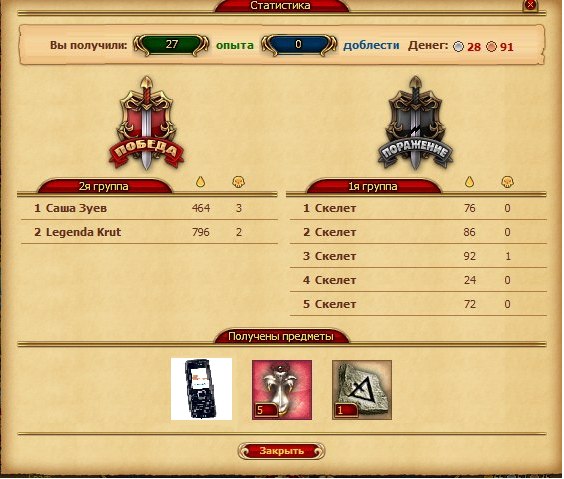Select player Саша Зуев row
Screen dimensions: 564x479
tap(149, 208)
